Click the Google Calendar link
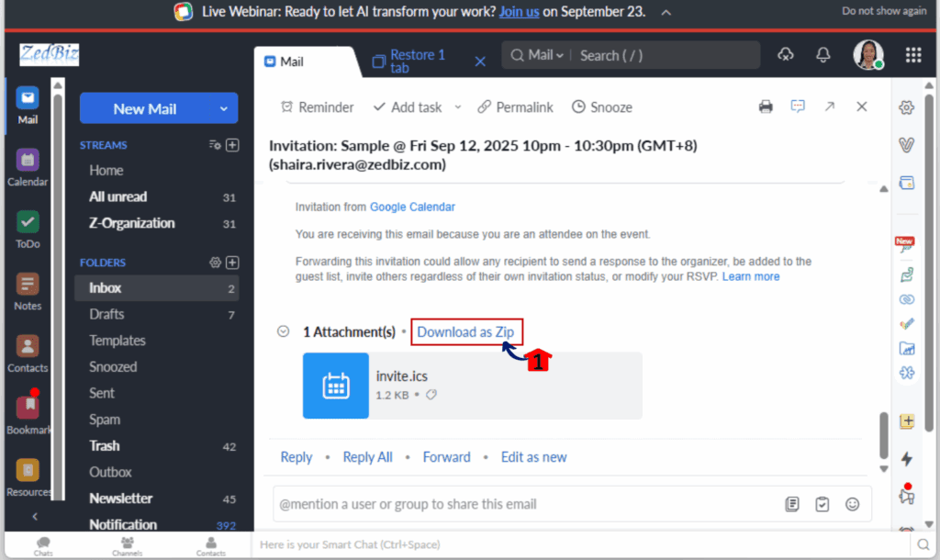 tap(412, 207)
